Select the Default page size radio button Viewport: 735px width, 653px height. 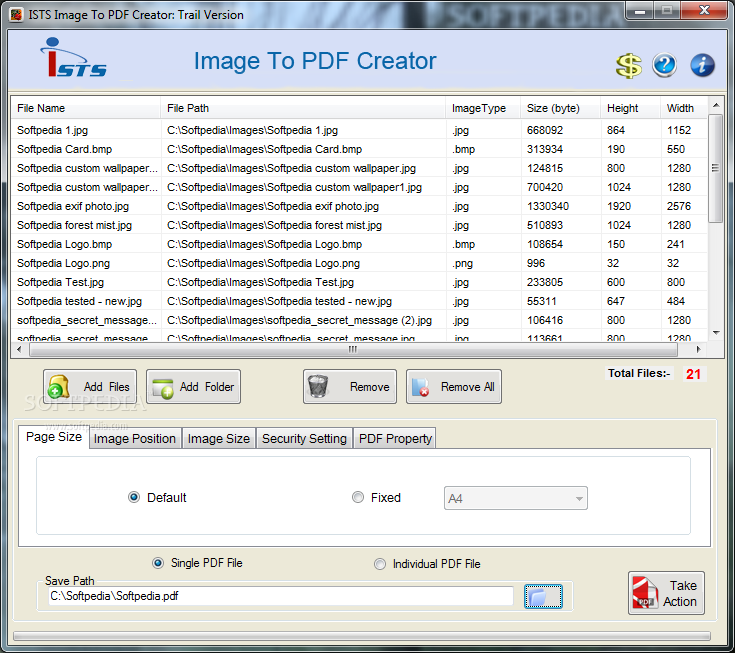134,497
